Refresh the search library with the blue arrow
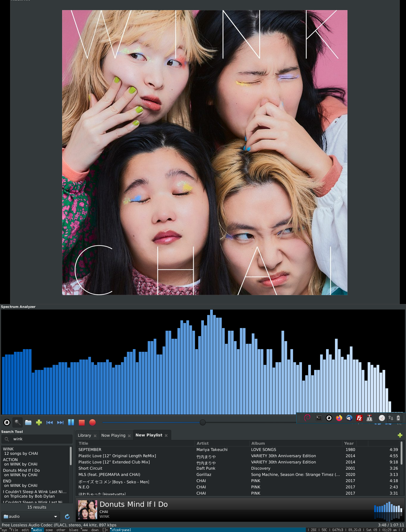The image size is (406, 532). 67,517
